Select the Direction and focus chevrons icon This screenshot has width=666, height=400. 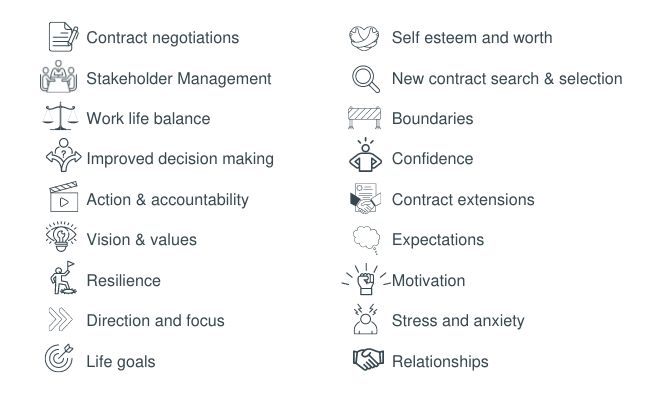coord(60,319)
